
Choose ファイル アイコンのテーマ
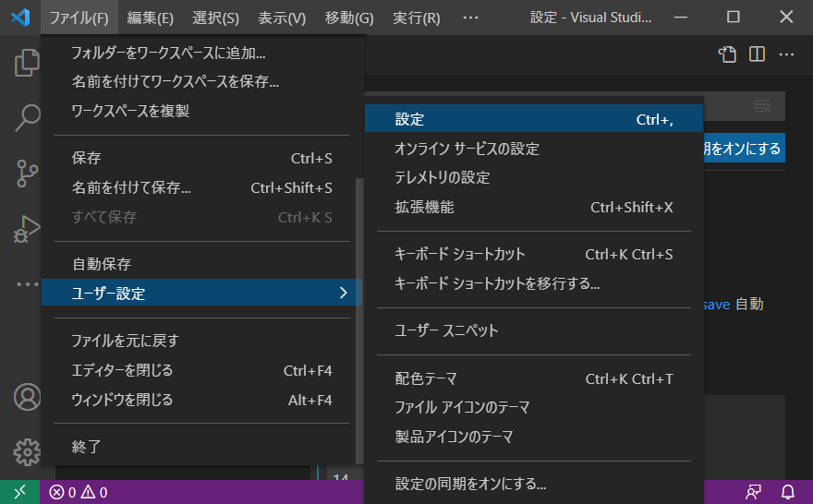(x=534, y=408)
